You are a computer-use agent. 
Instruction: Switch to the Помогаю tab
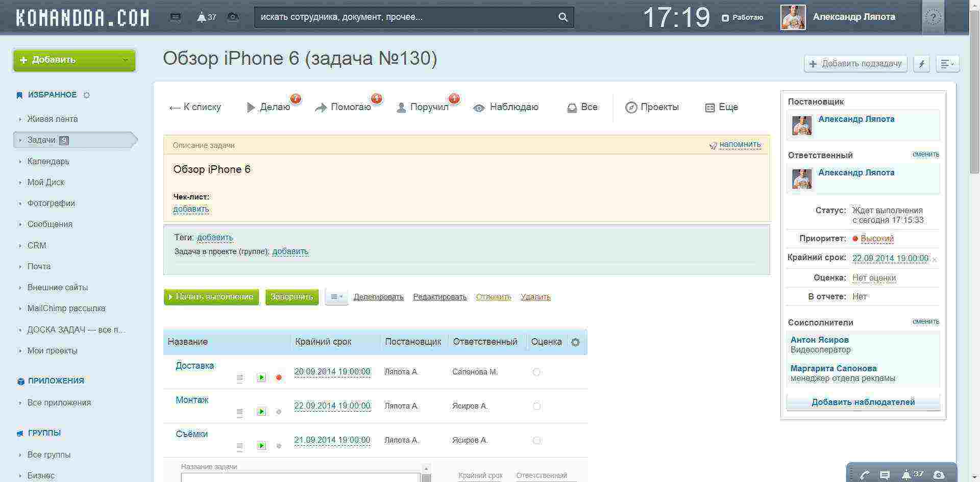tap(343, 107)
